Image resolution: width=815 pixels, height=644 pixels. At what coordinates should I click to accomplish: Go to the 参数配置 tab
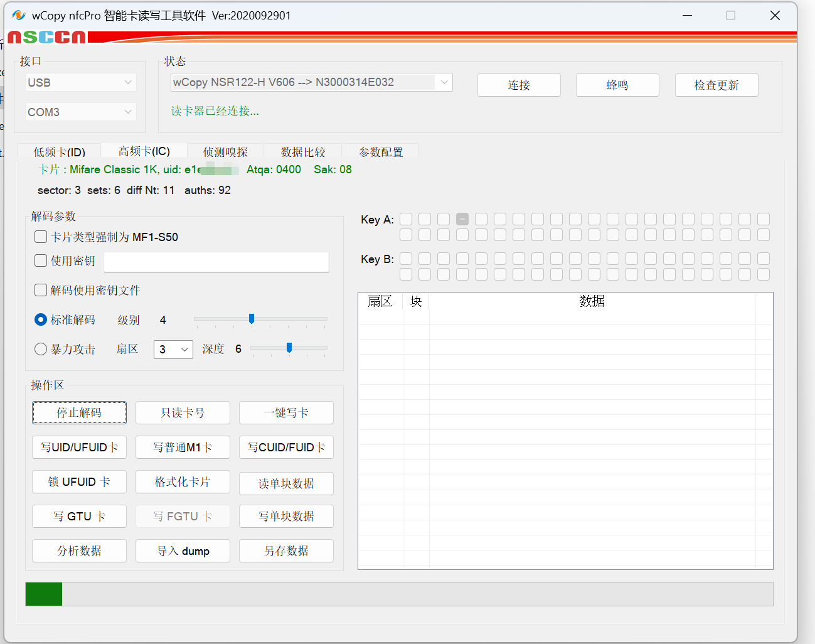coord(380,152)
